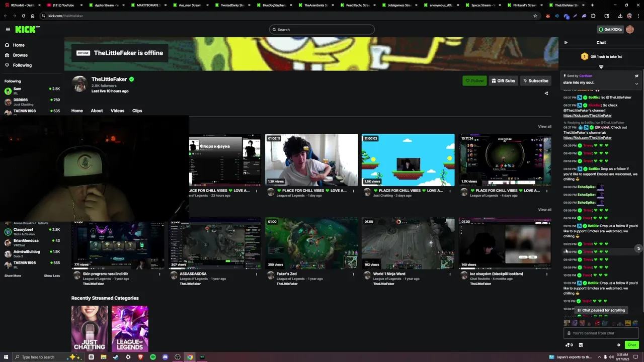
Task: Click Gift 1 sub leaderboard banner
Action: [x=601, y=57]
